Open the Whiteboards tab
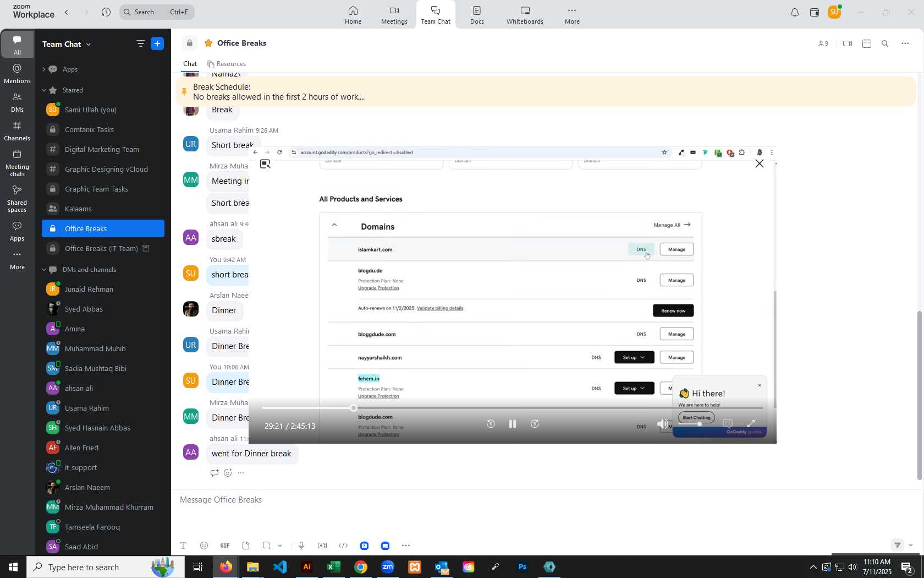Viewport: 924px width, 578px height. coord(525,15)
